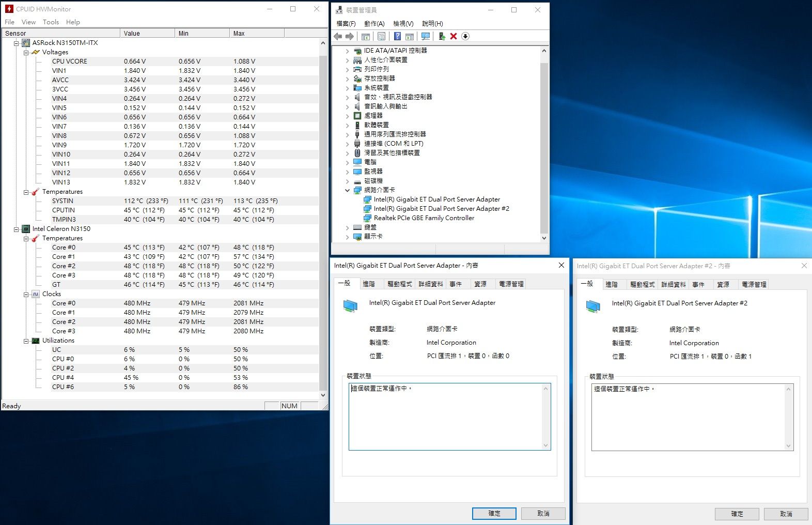Image resolution: width=812 pixels, height=525 pixels.
Task: Open the 檢視(V) menu in Device Manager
Action: [x=403, y=24]
